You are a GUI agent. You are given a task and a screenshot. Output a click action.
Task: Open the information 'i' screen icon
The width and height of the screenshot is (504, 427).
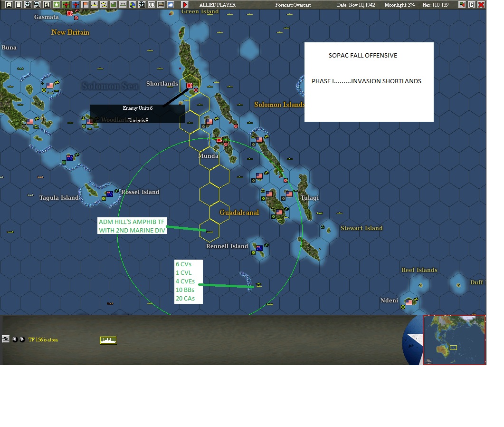coord(47,4)
